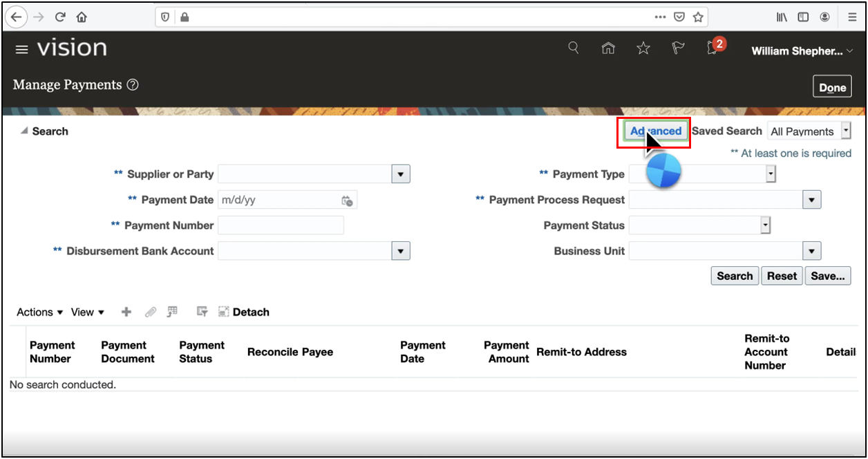This screenshot has height=459, width=868.
Task: Open the Saved Search dropdown
Action: 845,131
